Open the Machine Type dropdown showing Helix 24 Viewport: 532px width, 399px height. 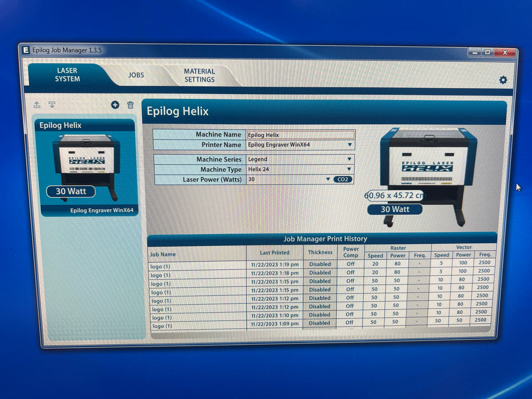click(349, 169)
